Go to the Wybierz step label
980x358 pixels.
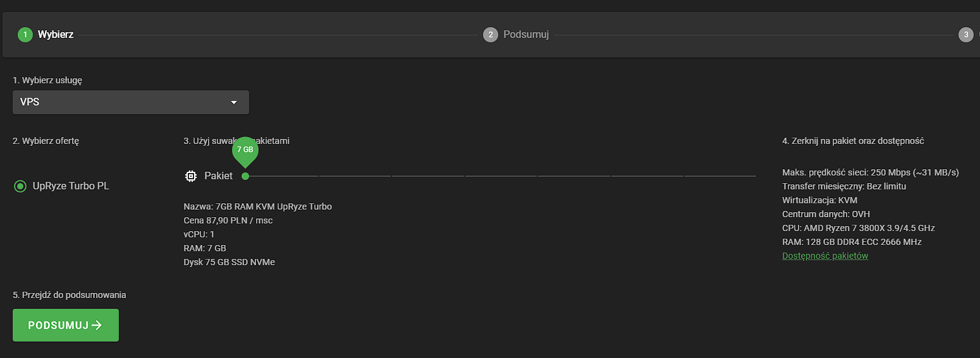pos(56,35)
